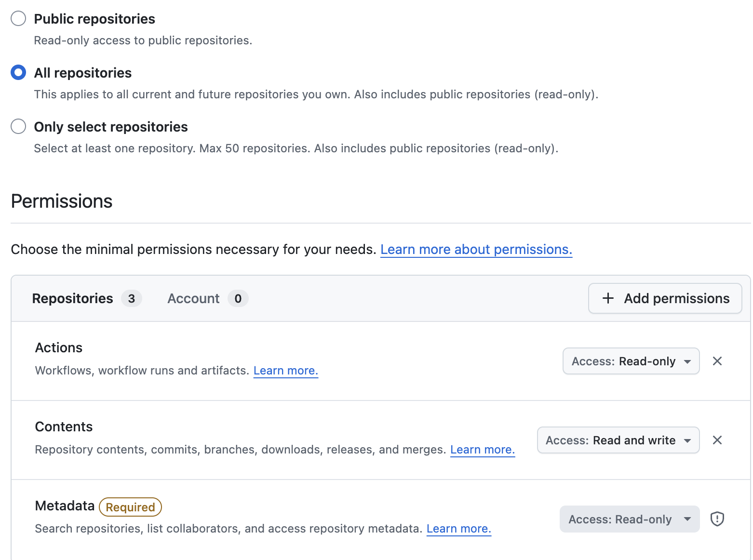
Task: Click the repositories count badge showing 3
Action: tap(131, 299)
